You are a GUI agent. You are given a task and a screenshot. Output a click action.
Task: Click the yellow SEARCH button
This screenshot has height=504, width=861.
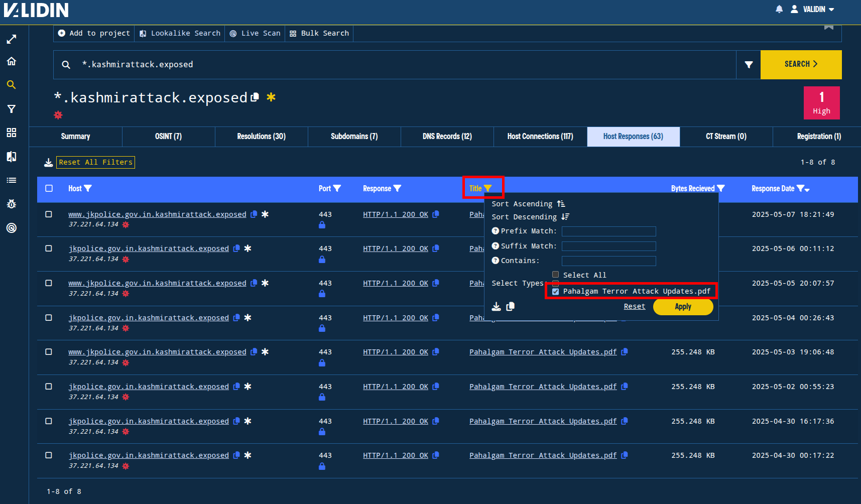coord(801,64)
